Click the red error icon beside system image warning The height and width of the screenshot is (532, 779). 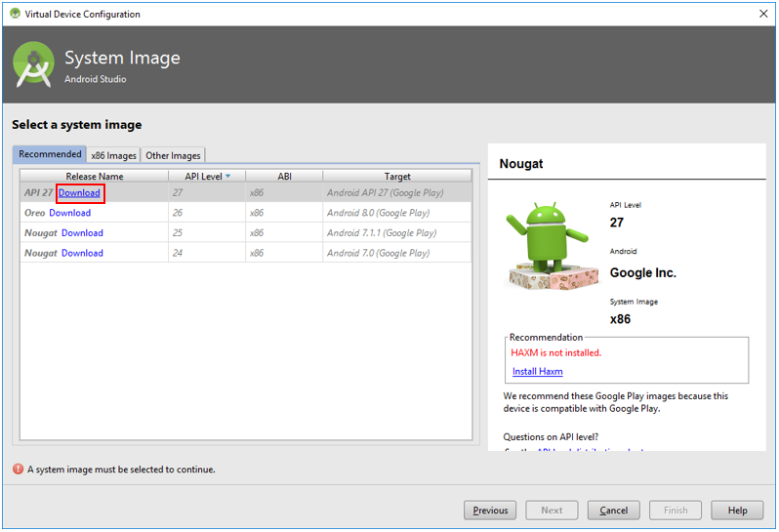click(18, 469)
